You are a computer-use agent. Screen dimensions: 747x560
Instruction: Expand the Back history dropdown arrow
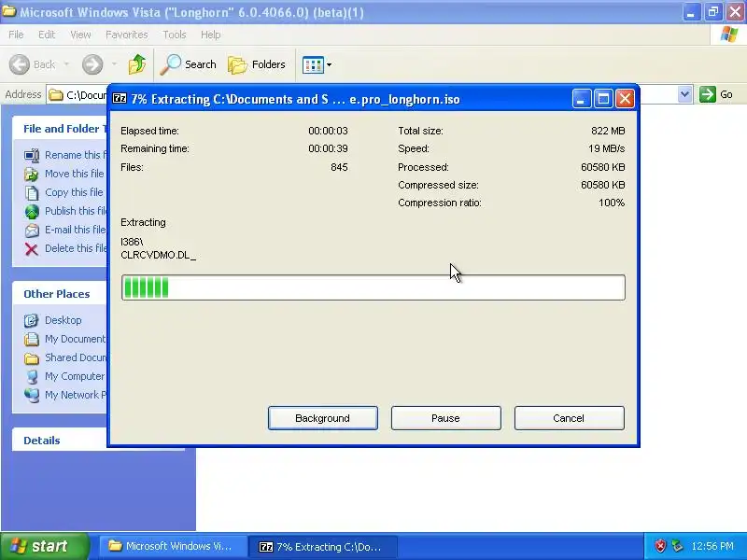tap(66, 64)
